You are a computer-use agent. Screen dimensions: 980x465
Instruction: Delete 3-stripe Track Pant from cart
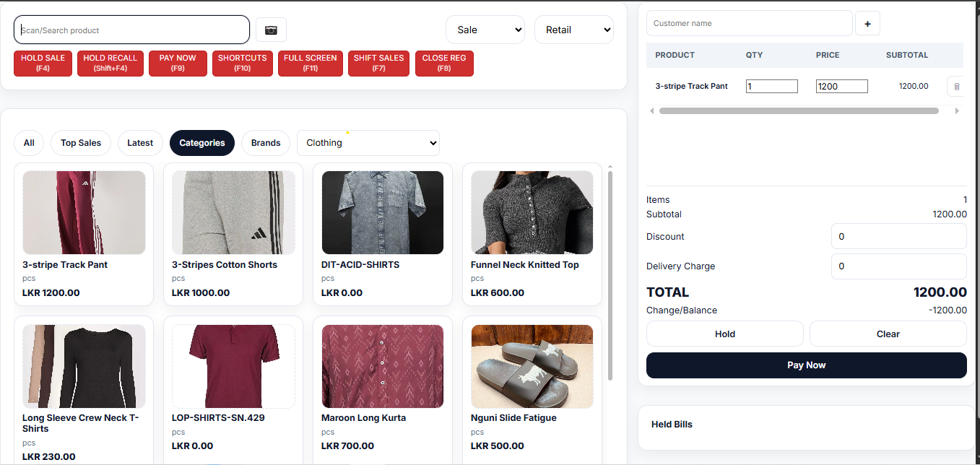pyautogui.click(x=956, y=87)
